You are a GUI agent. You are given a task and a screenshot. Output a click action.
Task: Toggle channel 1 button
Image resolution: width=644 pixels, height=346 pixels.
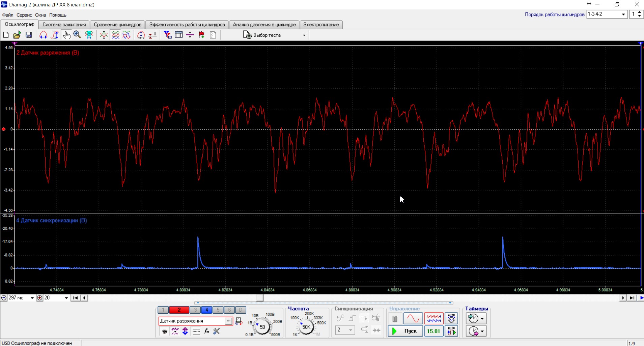pos(163,310)
